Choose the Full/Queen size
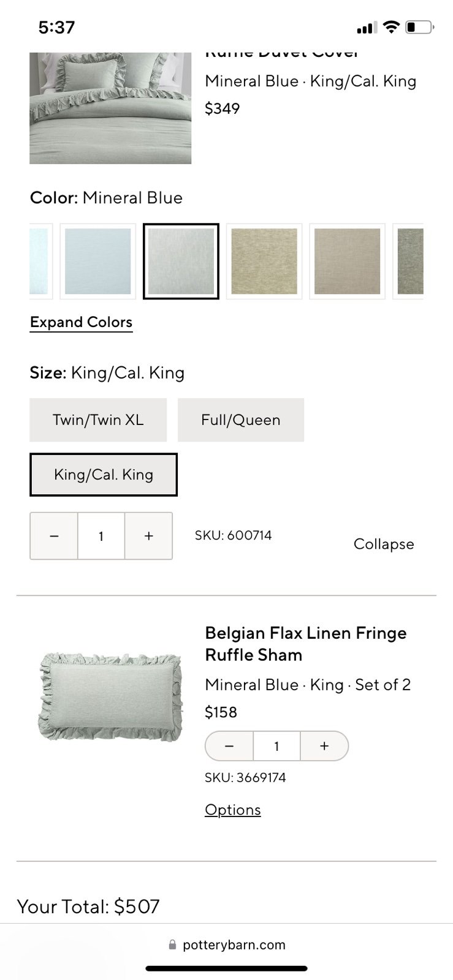Screen dimensions: 453x980 click(x=240, y=420)
